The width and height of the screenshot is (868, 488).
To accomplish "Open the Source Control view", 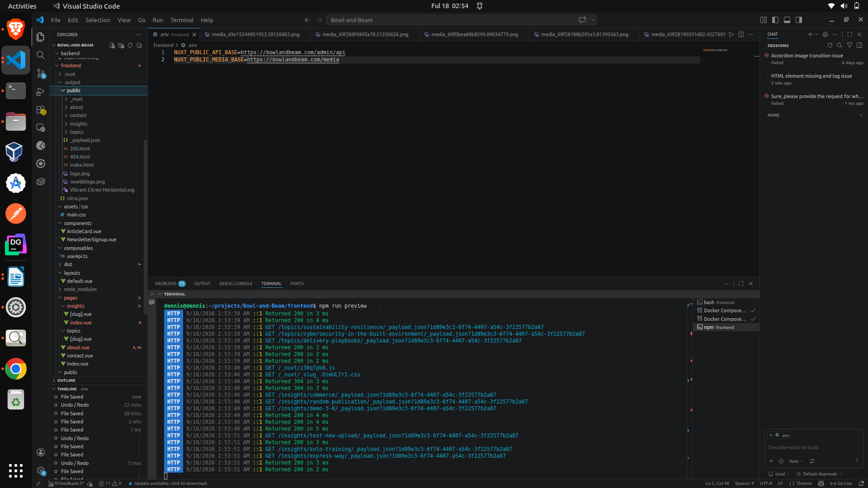I will [41, 73].
